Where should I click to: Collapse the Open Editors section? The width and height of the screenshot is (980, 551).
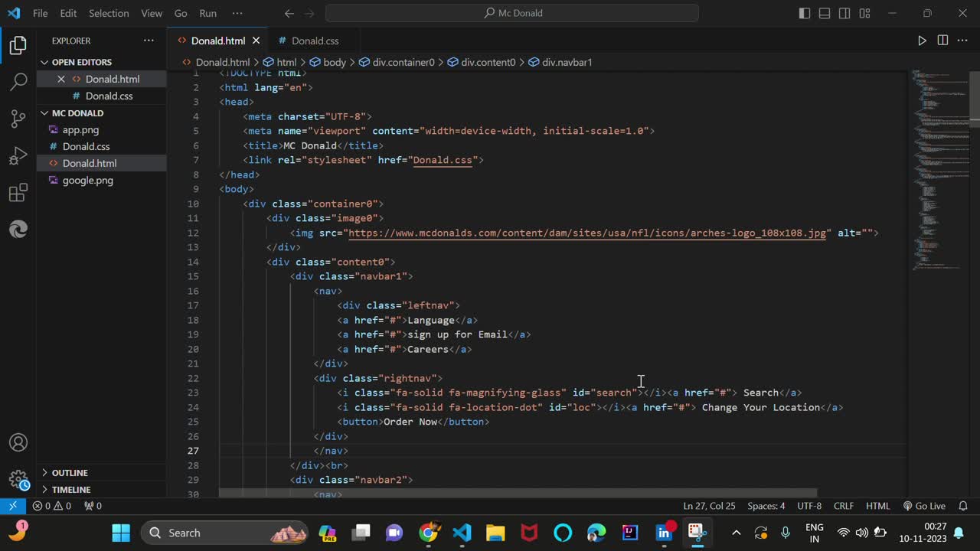[x=81, y=62]
